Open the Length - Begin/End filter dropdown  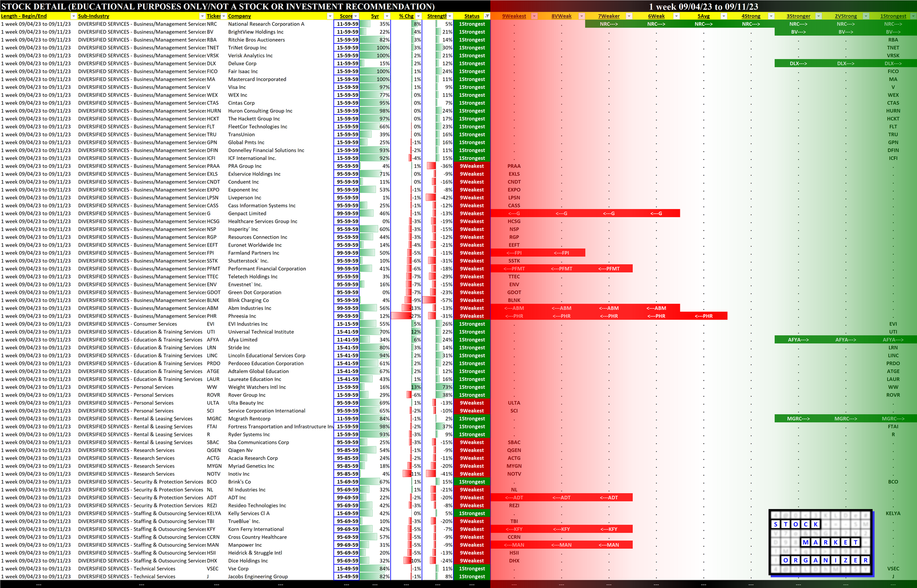[73, 16]
